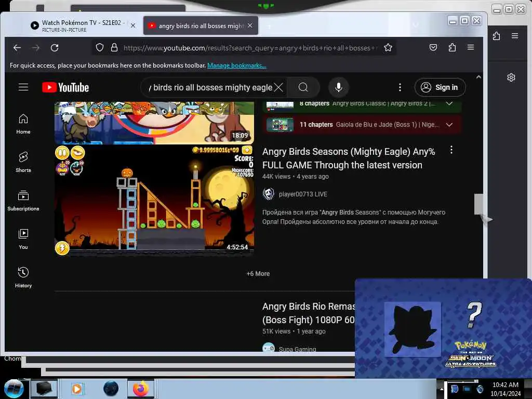
Task: Open player00713 LIVE channel name
Action: (303, 194)
